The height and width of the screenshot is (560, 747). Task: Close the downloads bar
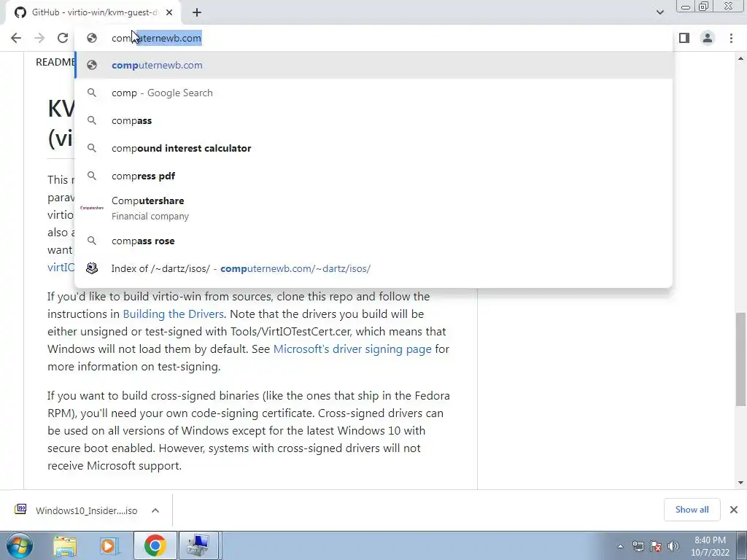pos(734,510)
